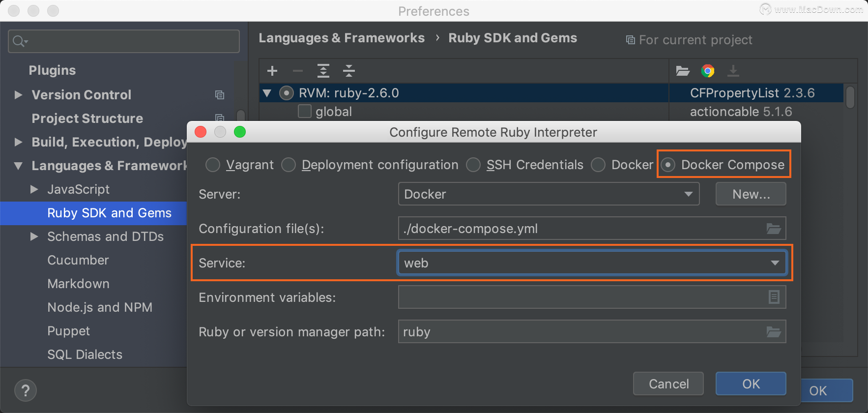This screenshot has width=868, height=413.
Task: Open Markdown settings page
Action: click(78, 284)
